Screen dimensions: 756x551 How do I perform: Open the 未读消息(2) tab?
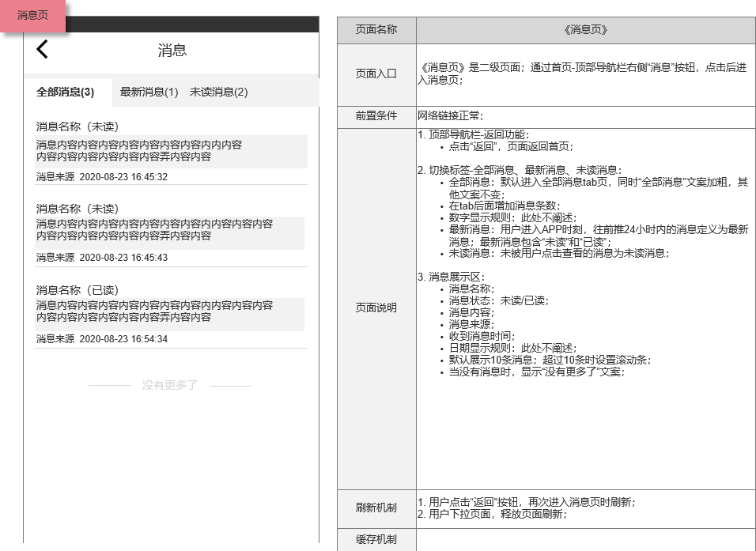217,92
